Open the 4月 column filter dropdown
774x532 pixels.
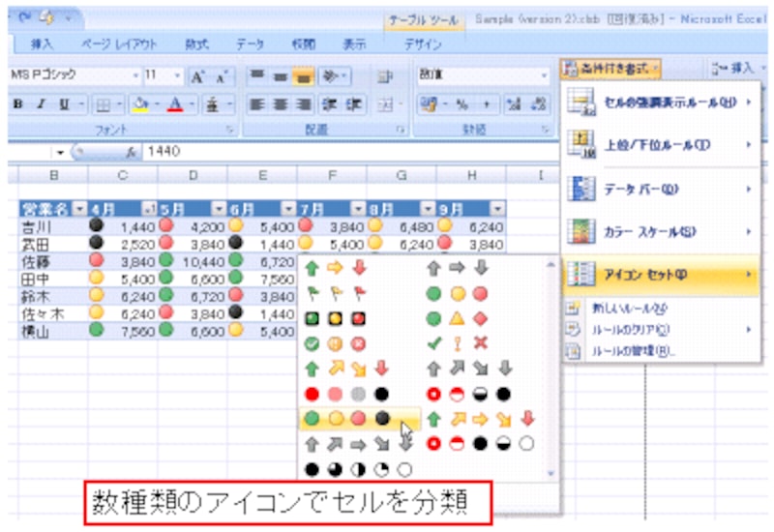tap(148, 208)
